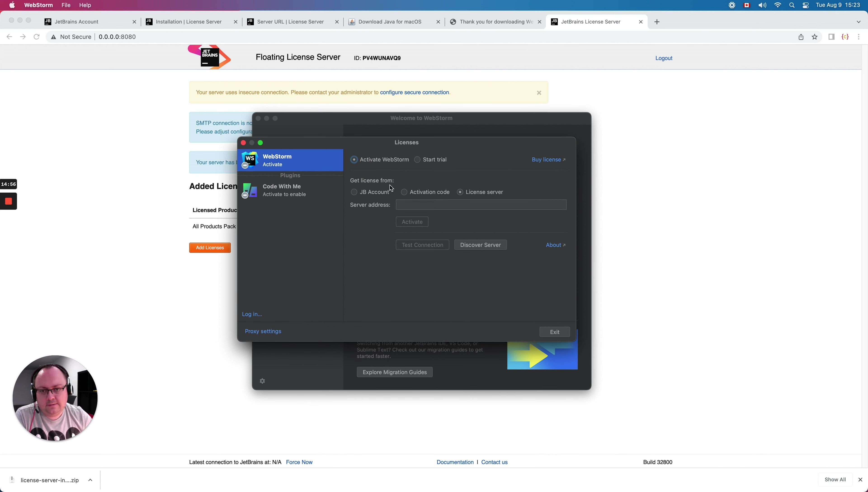Close the downloads bar
This screenshot has height=492, width=868.
click(x=860, y=480)
